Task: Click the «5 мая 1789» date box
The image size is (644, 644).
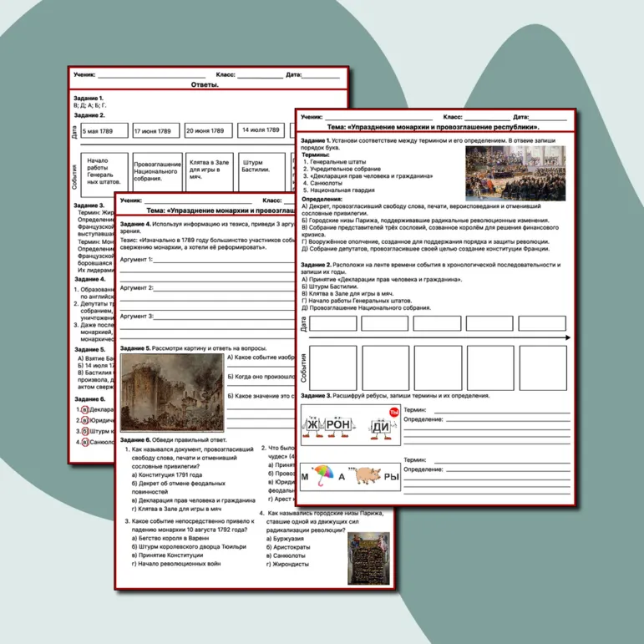Action: pos(104,130)
